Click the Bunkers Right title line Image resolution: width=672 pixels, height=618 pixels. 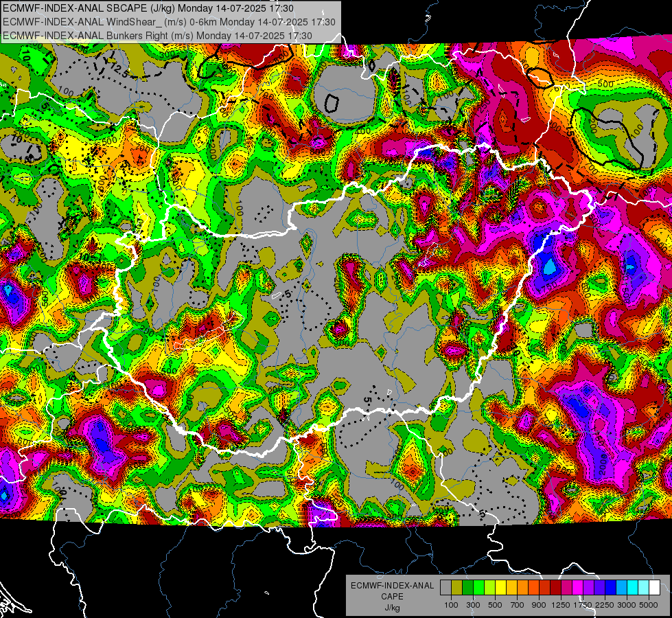[x=157, y=36]
